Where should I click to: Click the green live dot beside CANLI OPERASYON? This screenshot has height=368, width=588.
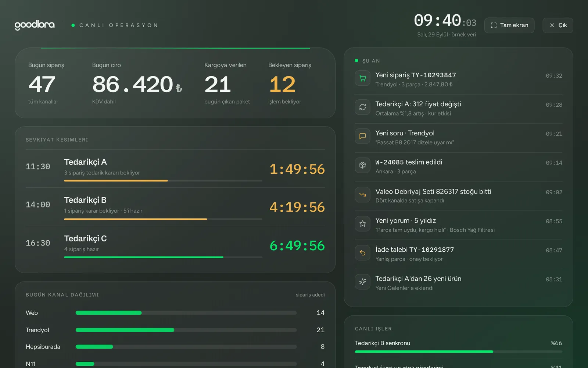pyautogui.click(x=73, y=25)
